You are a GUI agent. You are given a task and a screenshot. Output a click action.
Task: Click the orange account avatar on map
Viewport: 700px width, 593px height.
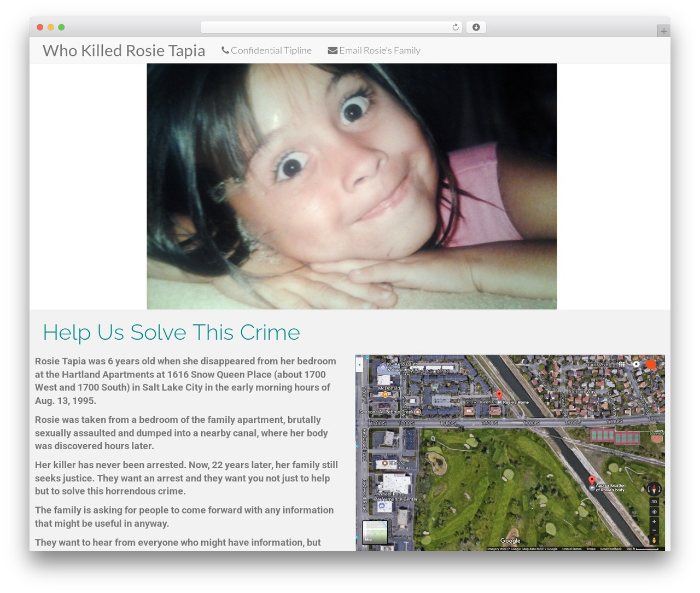(x=651, y=364)
